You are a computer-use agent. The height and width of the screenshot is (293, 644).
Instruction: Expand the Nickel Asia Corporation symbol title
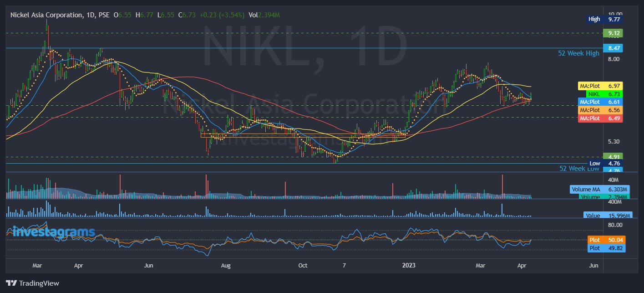(48, 15)
